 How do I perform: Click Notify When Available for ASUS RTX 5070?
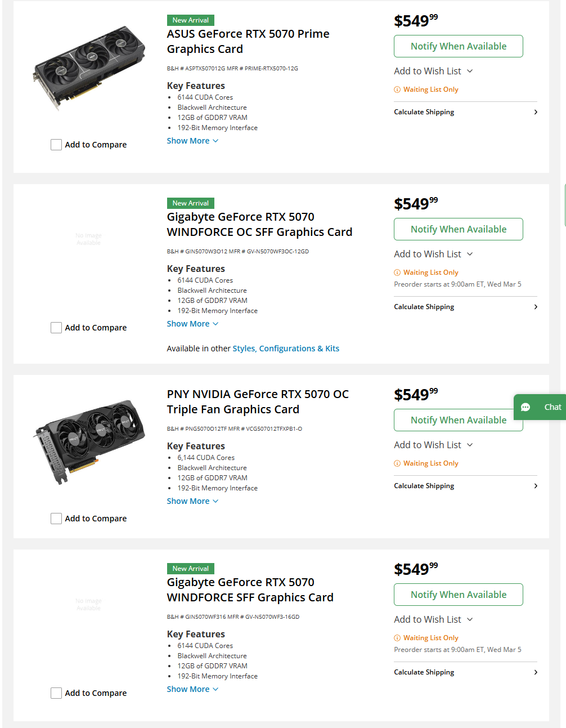(458, 46)
